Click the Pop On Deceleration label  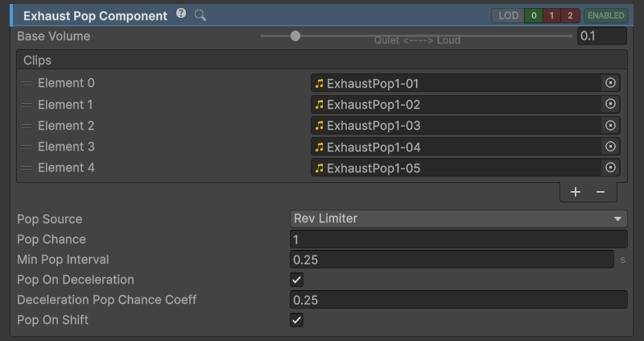coord(76,280)
